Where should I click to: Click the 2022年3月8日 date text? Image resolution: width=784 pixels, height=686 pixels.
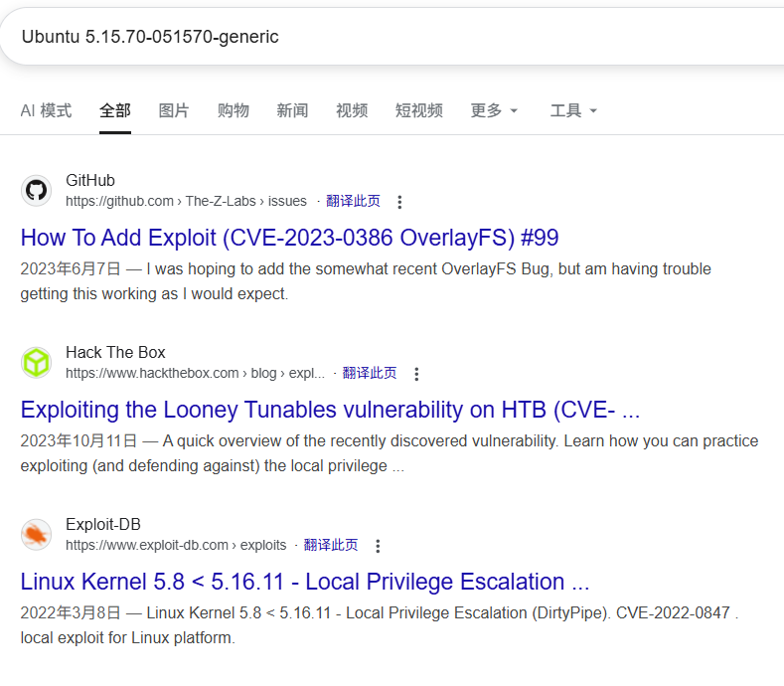point(71,613)
